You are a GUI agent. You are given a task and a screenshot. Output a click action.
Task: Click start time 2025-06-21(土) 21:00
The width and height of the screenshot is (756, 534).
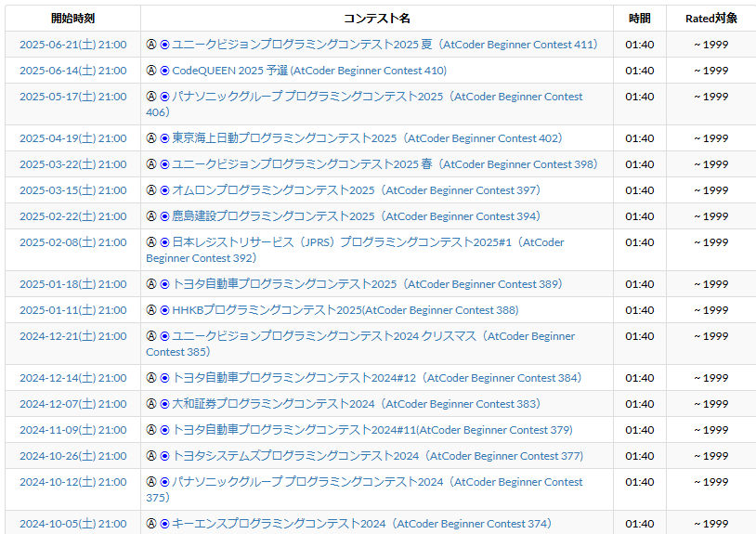coord(73,45)
